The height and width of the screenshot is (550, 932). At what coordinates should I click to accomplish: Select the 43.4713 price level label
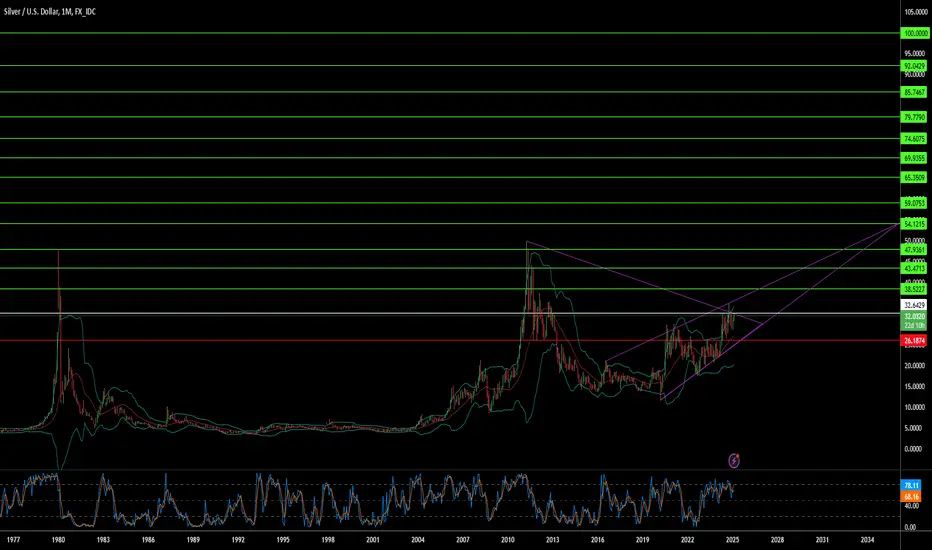coord(914,269)
